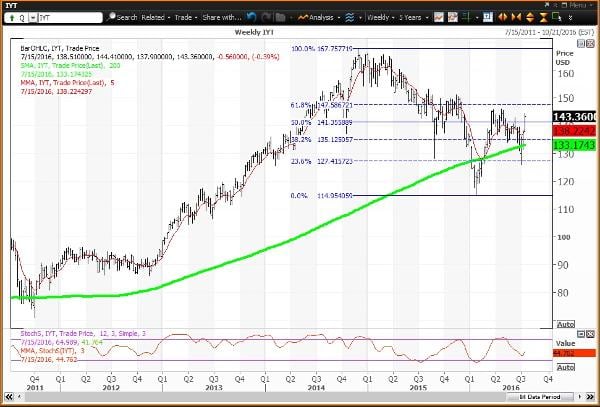Click Auto scale button on price axis
Screen dimensions: 600x407
566,324
